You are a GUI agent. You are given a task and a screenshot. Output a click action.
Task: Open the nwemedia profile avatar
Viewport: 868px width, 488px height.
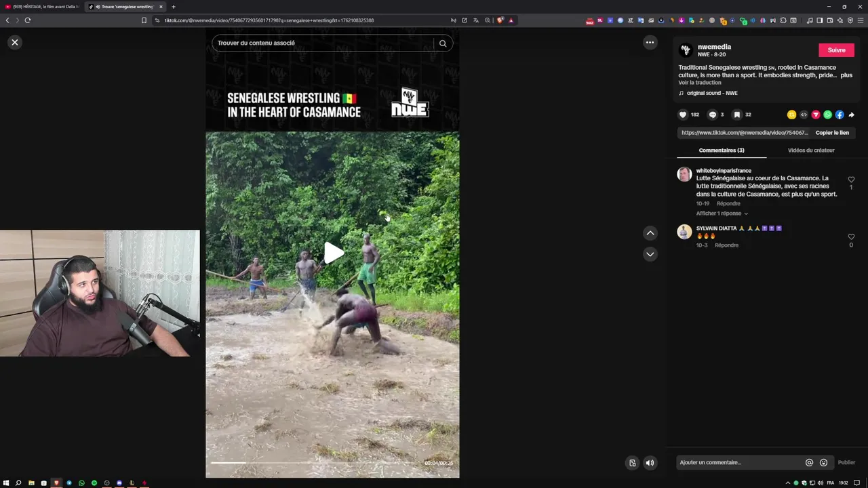point(686,50)
